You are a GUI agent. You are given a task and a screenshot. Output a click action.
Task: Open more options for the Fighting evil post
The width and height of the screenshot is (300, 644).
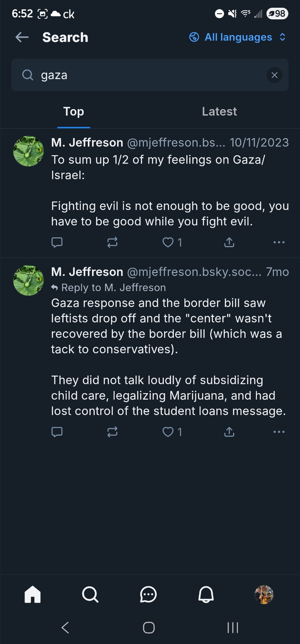(x=279, y=242)
